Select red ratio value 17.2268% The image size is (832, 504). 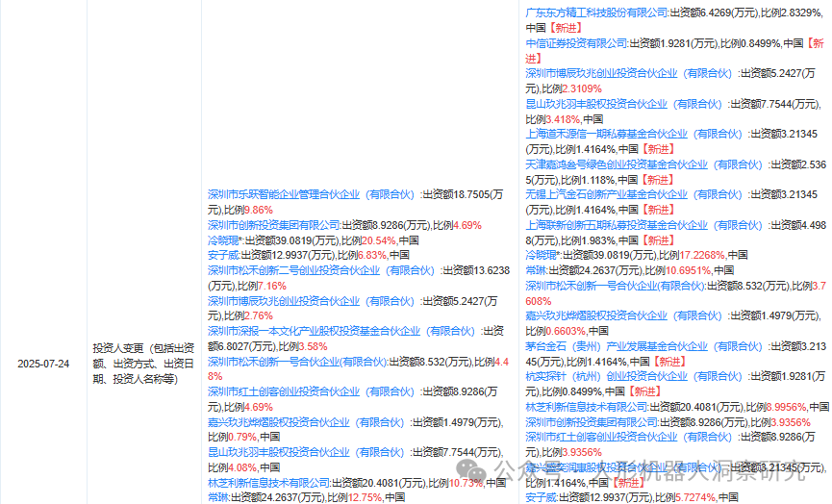coord(702,255)
